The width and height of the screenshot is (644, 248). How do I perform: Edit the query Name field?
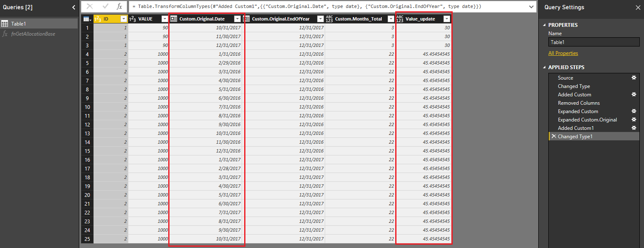click(x=594, y=42)
